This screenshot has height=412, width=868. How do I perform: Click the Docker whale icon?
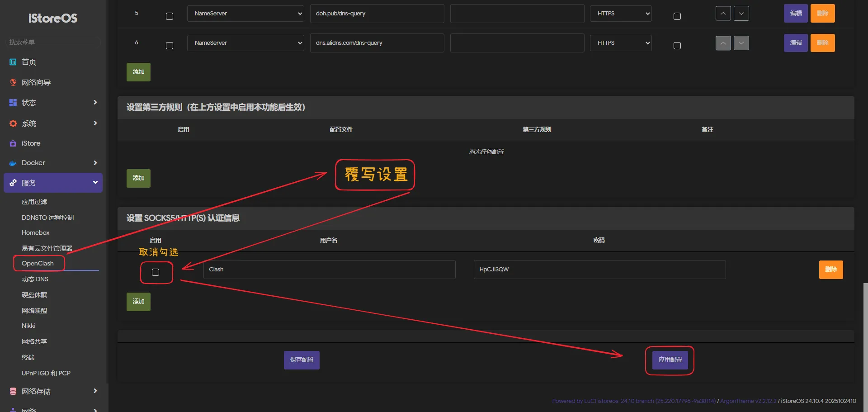pyautogui.click(x=13, y=163)
